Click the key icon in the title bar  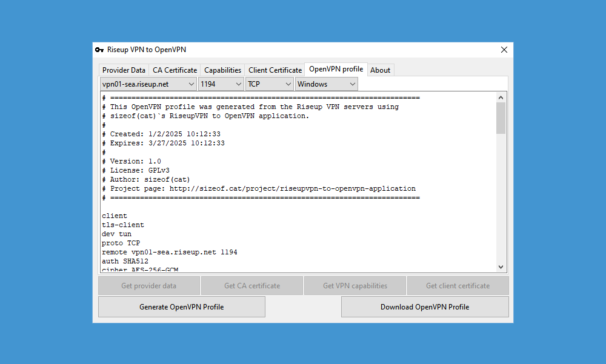pos(99,50)
